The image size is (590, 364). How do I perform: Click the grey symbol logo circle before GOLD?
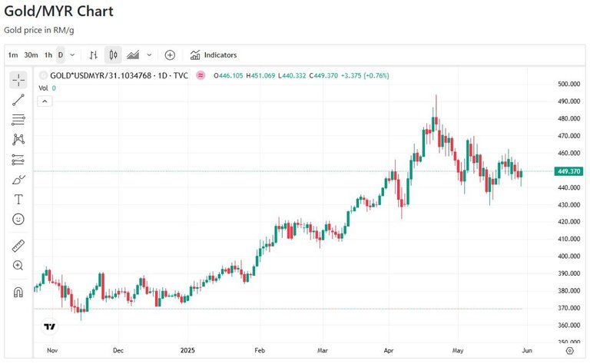[44, 75]
